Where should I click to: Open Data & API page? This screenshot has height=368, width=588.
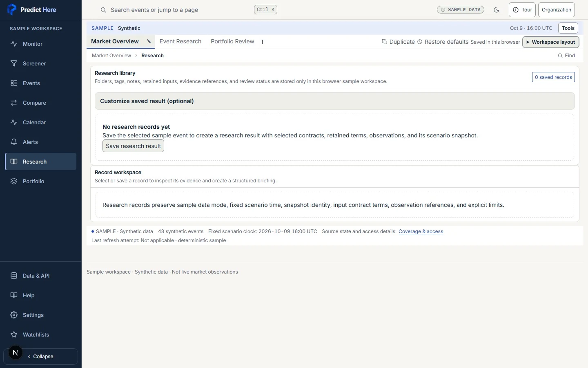coord(41,276)
